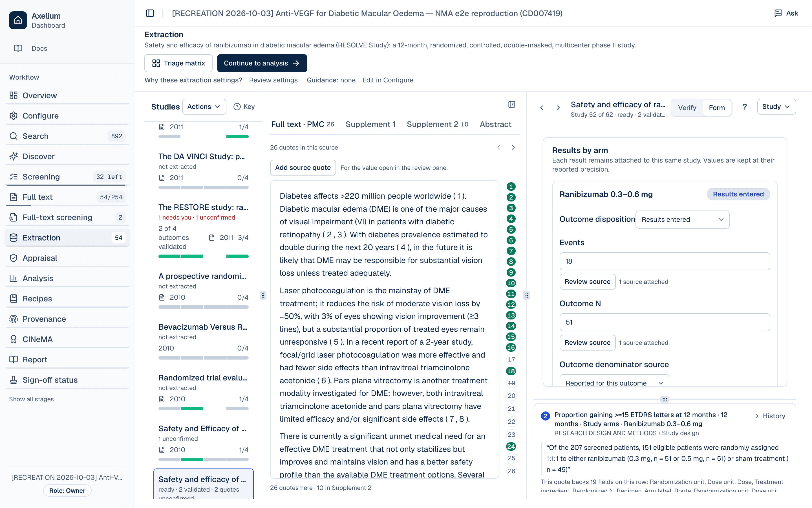
Task: Click the Discover sparkle icon
Action: [x=14, y=157]
